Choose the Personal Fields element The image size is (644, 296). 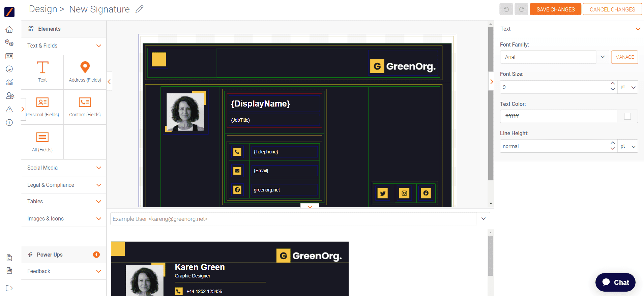[x=42, y=102]
